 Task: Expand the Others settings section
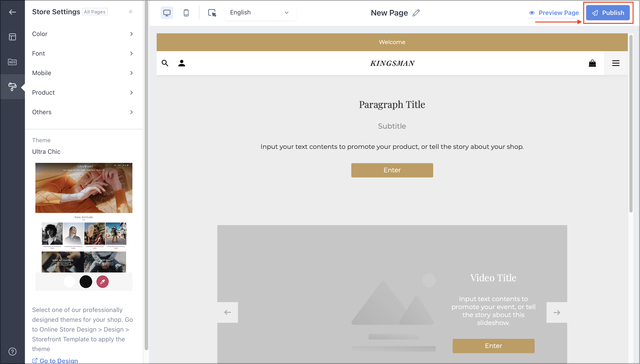coord(83,112)
